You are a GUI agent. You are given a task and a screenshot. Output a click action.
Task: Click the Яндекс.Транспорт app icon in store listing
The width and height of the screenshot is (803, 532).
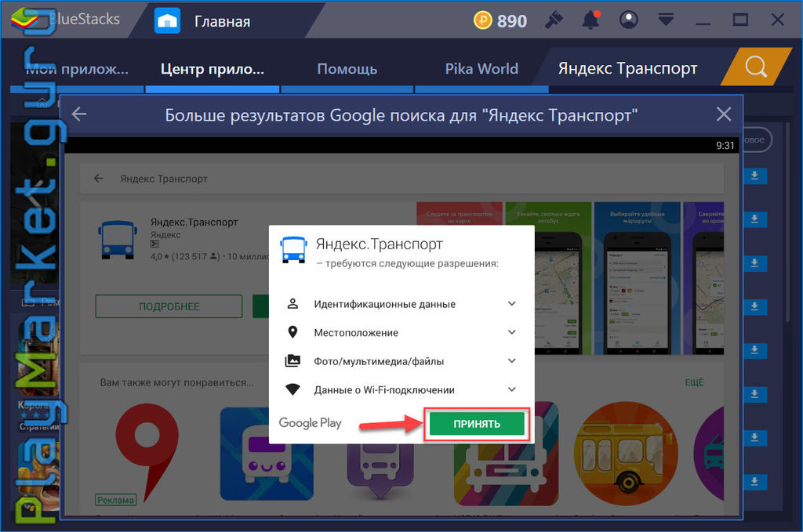click(118, 240)
